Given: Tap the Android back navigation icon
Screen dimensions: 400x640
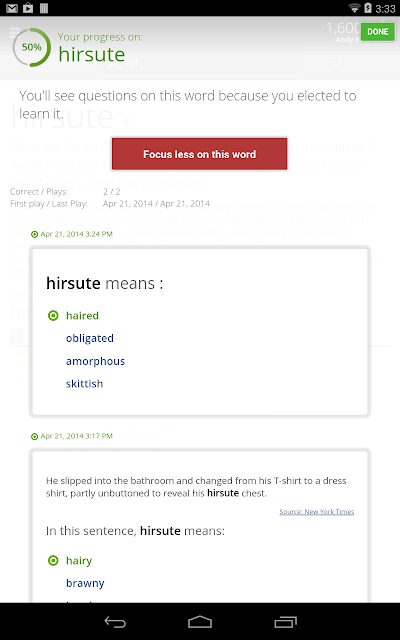Looking at the screenshot, I should tap(115, 622).
